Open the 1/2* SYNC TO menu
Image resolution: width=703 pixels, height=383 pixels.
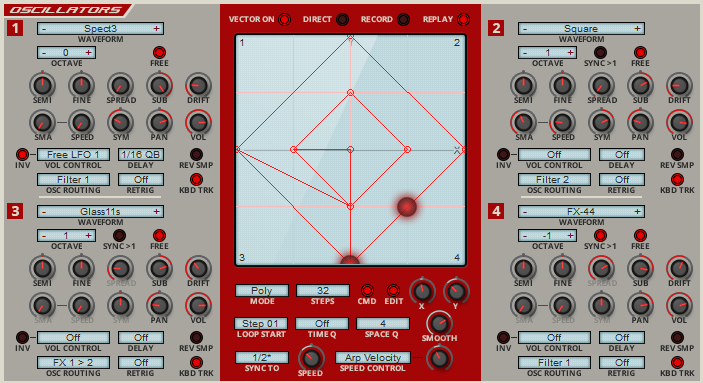click(x=262, y=357)
